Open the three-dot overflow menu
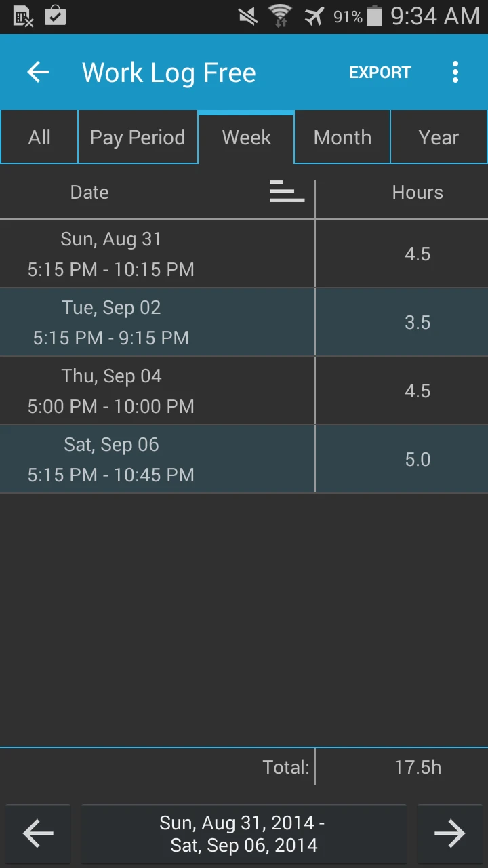 (x=455, y=72)
